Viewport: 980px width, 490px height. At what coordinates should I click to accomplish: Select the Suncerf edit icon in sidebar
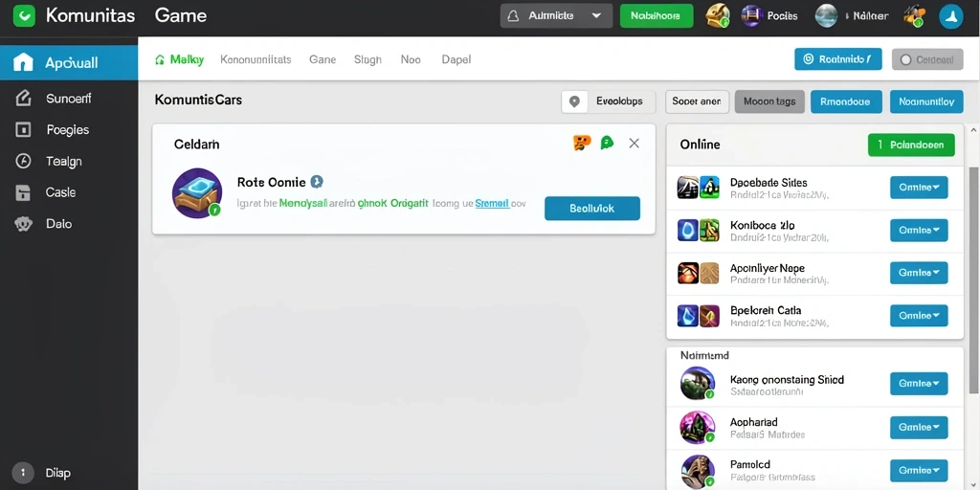[23, 99]
